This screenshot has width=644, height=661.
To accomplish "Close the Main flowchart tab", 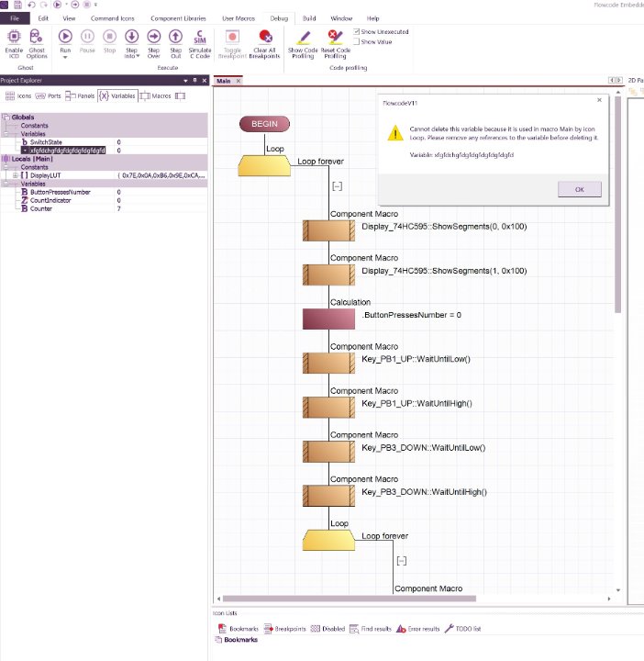I will [x=239, y=81].
